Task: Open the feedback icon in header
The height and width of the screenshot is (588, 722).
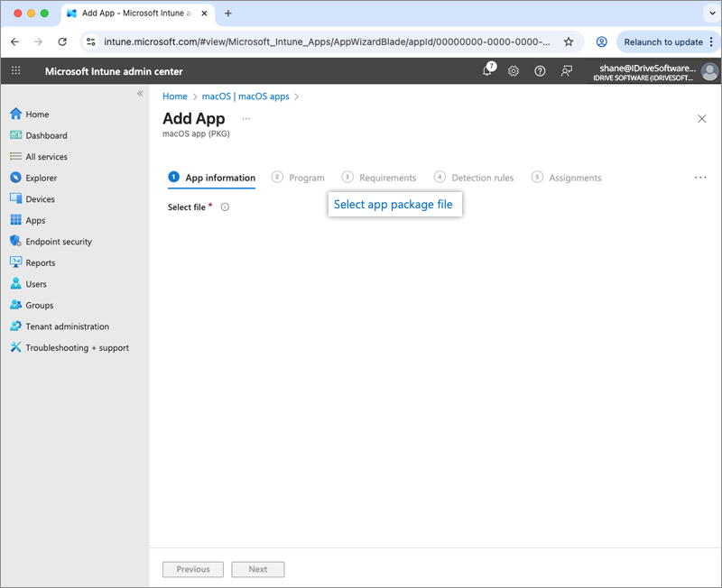Action: coord(567,71)
